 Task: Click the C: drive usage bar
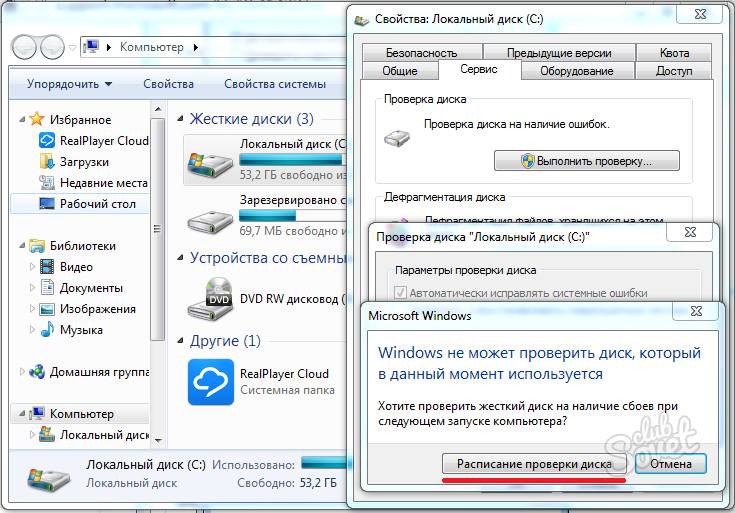292,160
